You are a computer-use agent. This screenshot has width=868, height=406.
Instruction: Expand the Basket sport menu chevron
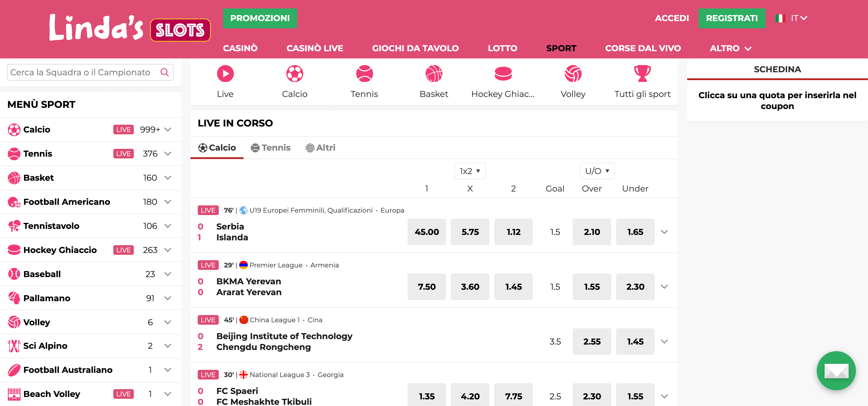pyautogui.click(x=168, y=178)
